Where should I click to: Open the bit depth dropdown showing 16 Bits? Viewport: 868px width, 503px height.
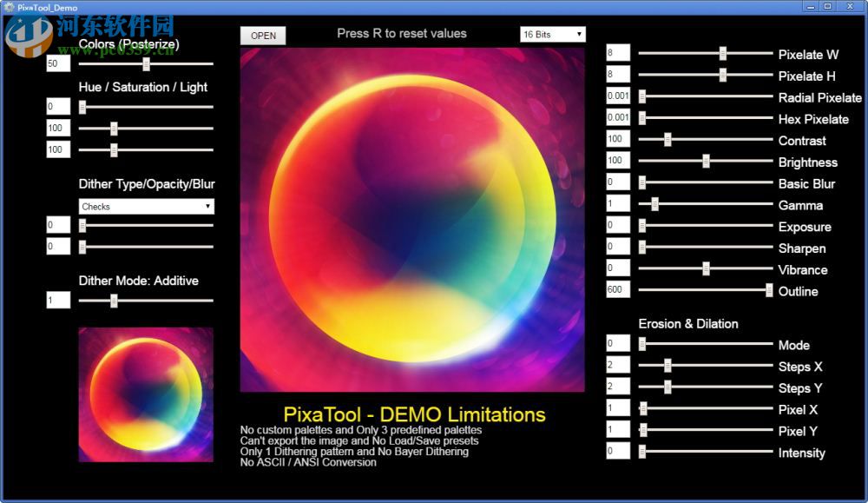pyautogui.click(x=552, y=34)
